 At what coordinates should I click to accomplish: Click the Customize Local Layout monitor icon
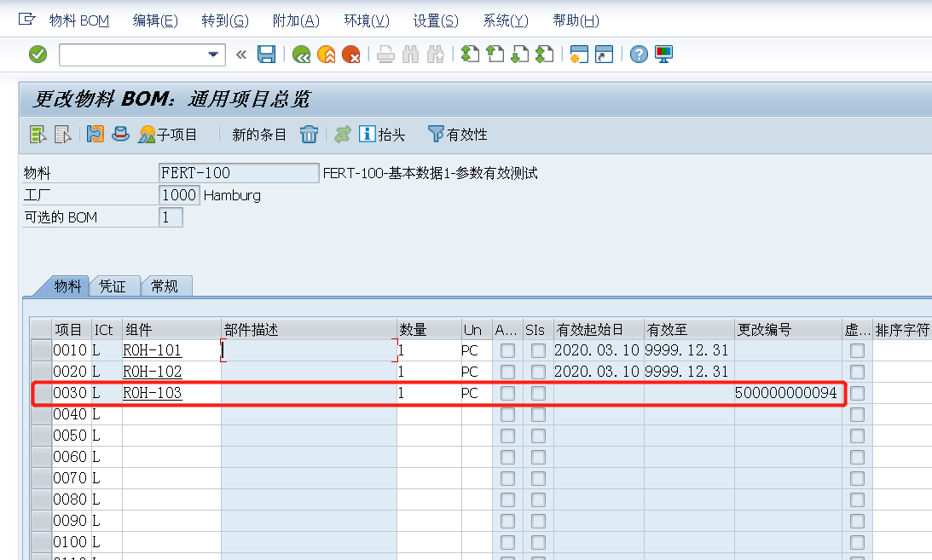664,55
